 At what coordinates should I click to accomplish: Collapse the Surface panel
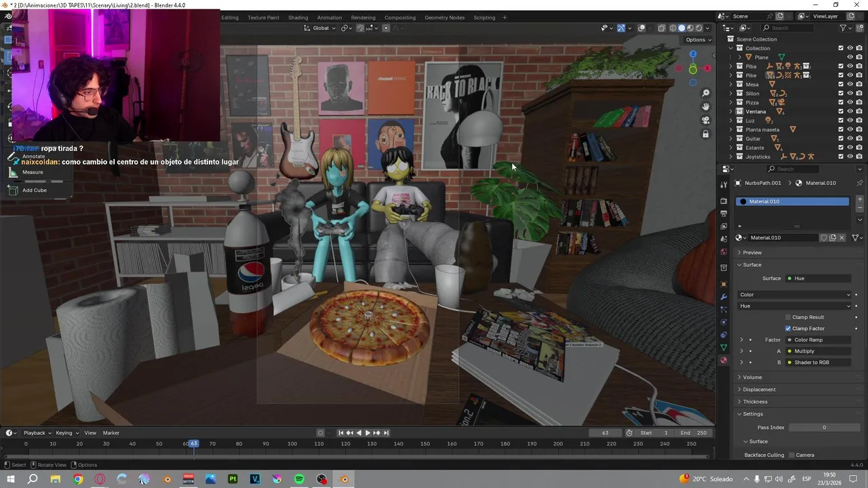click(752, 265)
